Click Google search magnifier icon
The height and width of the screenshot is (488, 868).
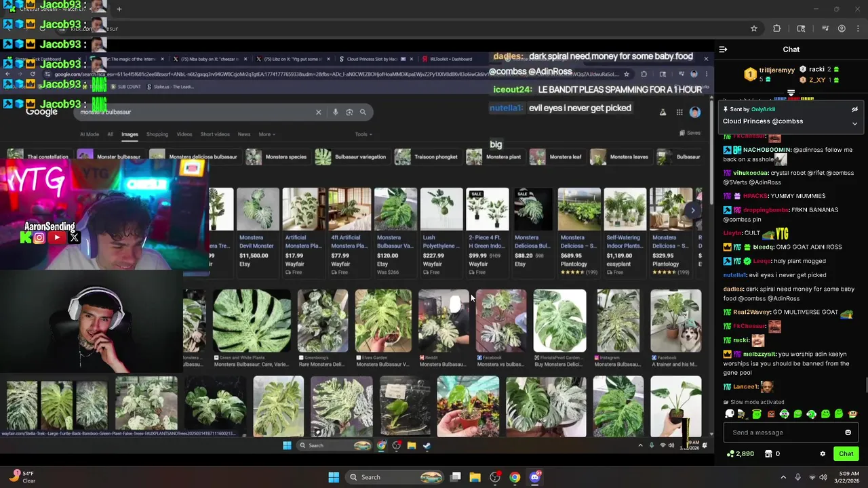(363, 112)
